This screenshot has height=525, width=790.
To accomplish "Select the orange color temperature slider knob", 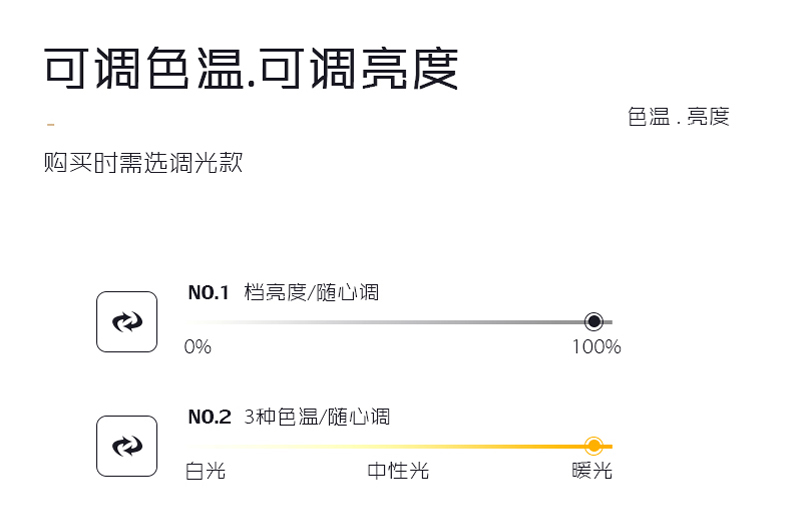I will [594, 445].
